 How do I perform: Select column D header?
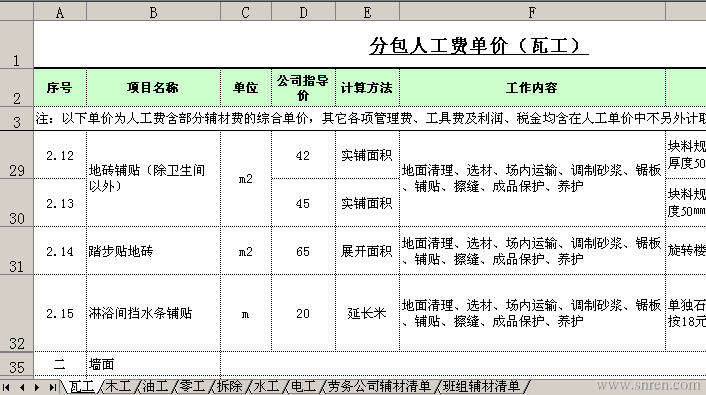pyautogui.click(x=303, y=13)
